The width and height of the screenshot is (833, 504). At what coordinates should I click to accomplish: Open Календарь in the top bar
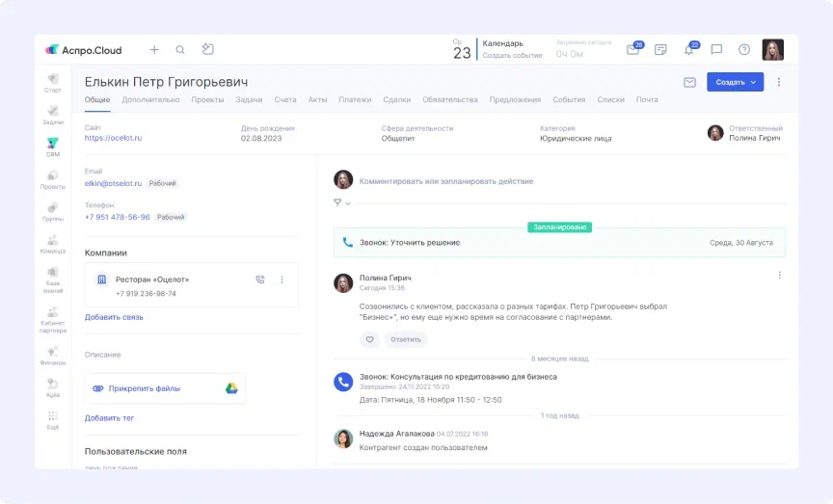[502, 43]
